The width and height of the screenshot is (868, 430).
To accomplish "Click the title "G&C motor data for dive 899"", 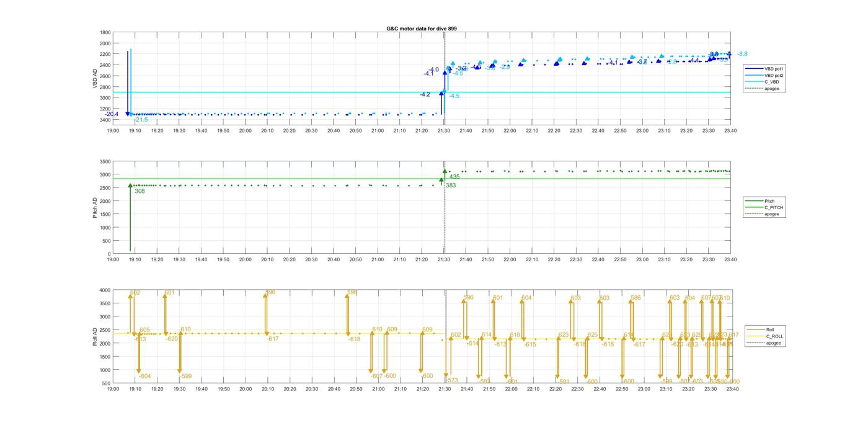I will (x=422, y=29).
